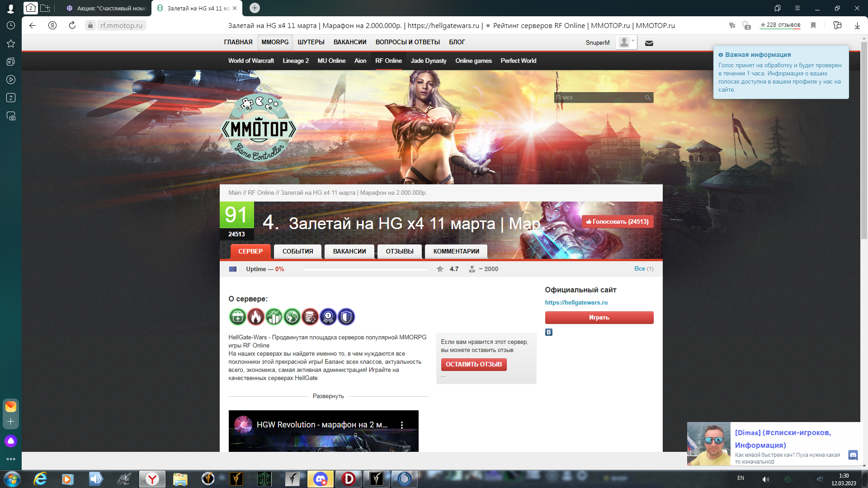
Task: Open the hellgatewars.ru official site link
Action: click(576, 302)
